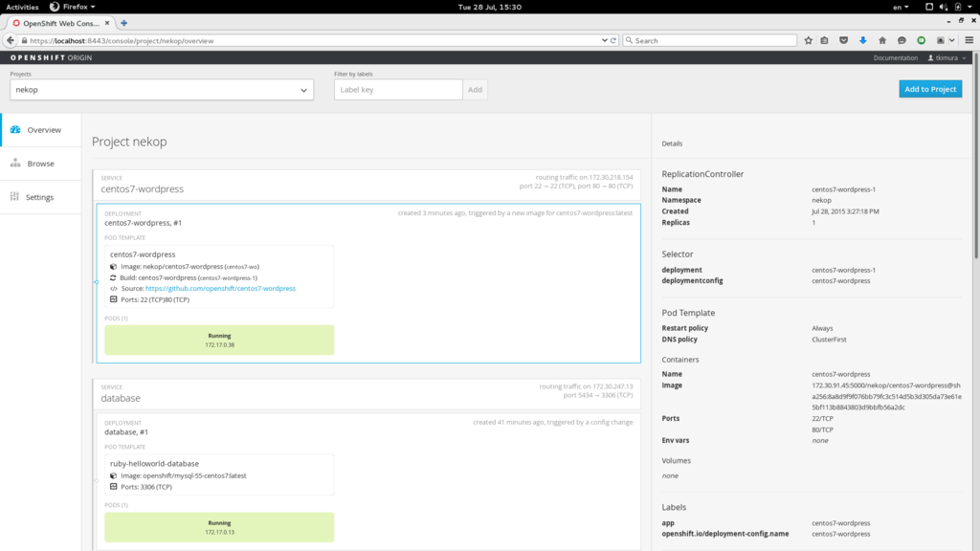Go to Firefox home page icon

pos(881,40)
